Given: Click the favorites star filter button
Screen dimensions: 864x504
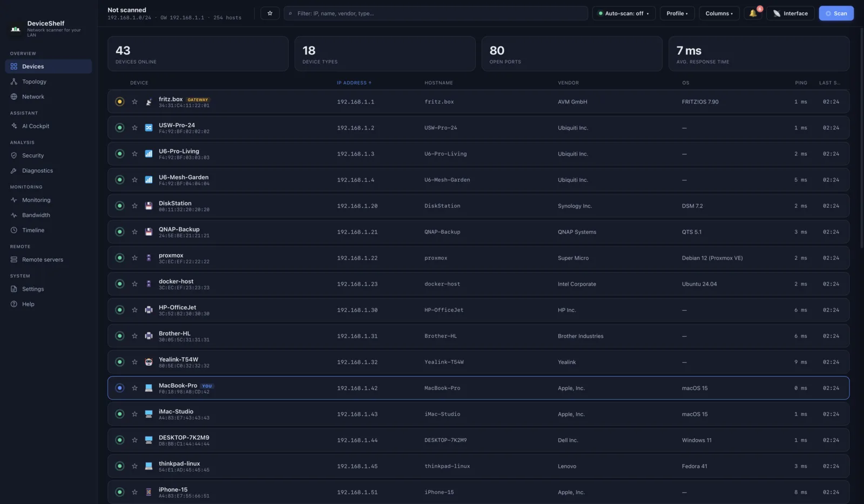Looking at the screenshot, I should click(270, 13).
